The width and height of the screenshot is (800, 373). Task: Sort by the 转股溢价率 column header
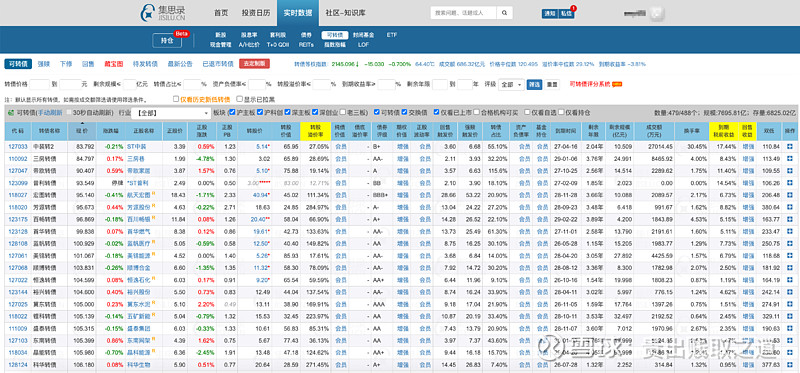(x=316, y=132)
